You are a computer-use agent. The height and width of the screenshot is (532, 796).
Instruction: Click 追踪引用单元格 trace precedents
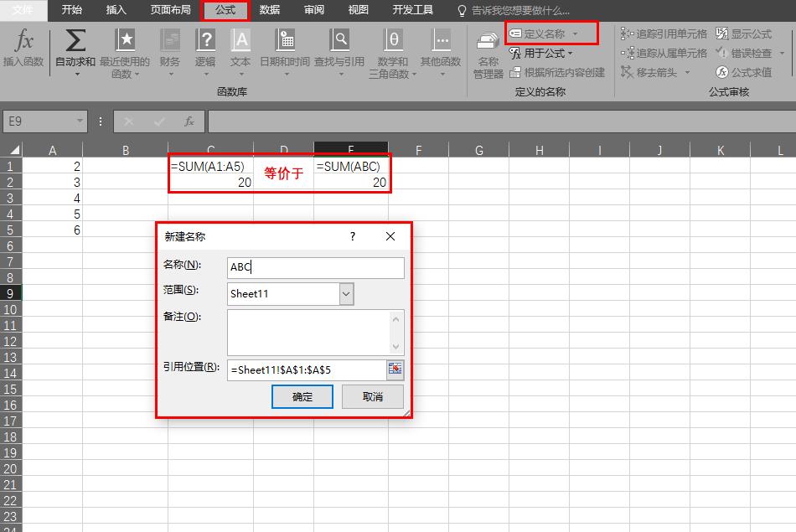[x=664, y=34]
